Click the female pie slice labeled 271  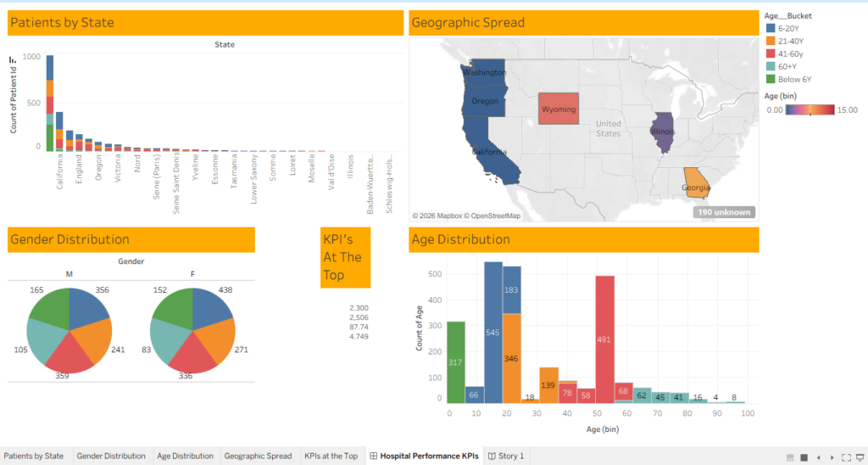[x=219, y=339]
